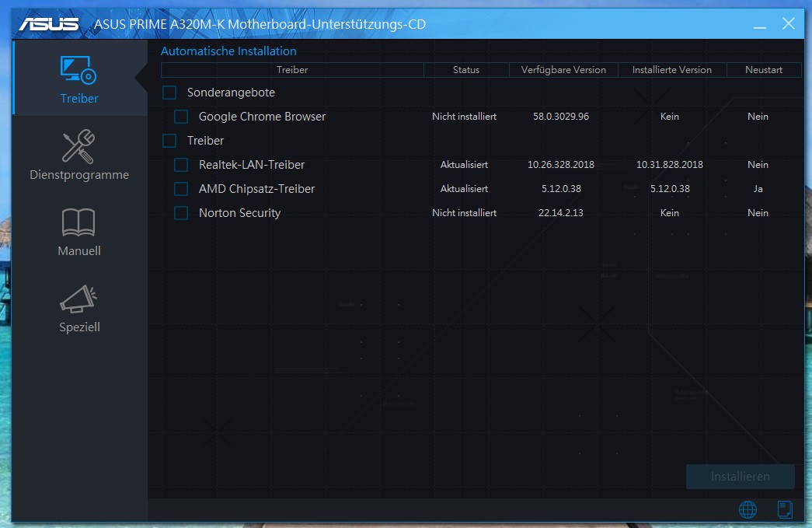Click the Installieren button
The image size is (812, 528).
click(740, 477)
